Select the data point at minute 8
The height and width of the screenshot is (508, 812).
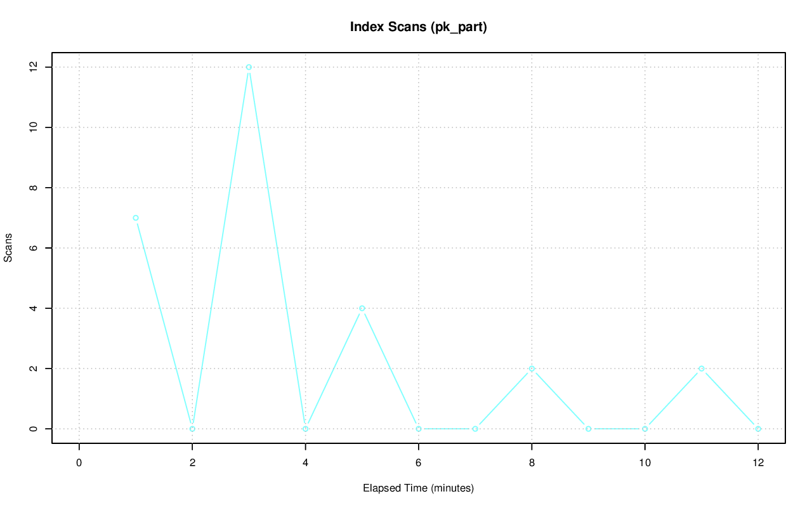[x=532, y=368]
